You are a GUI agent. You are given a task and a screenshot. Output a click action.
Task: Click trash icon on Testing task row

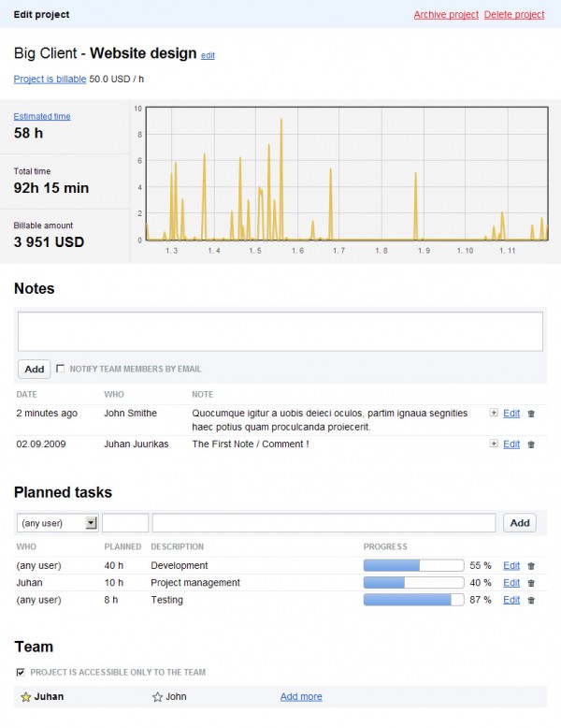click(x=531, y=600)
